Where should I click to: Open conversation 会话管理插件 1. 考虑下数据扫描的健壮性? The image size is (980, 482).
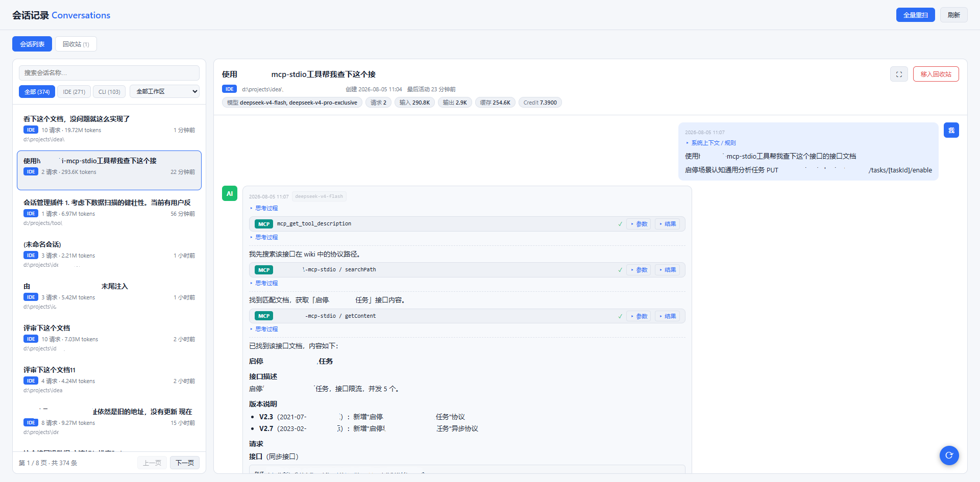(x=109, y=212)
